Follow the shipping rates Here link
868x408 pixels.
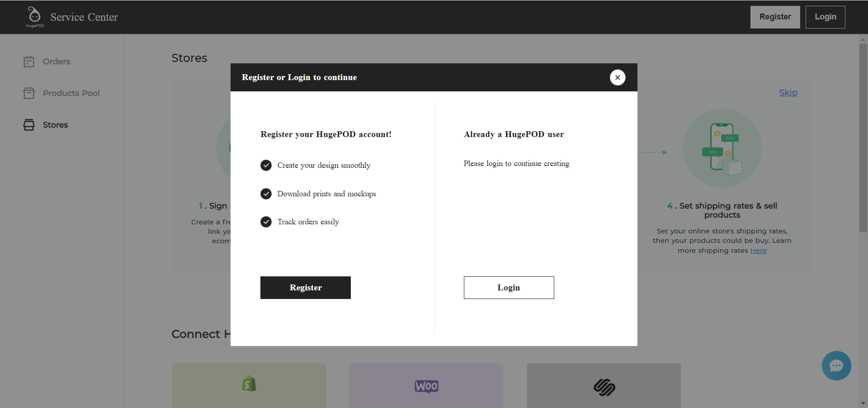click(759, 251)
